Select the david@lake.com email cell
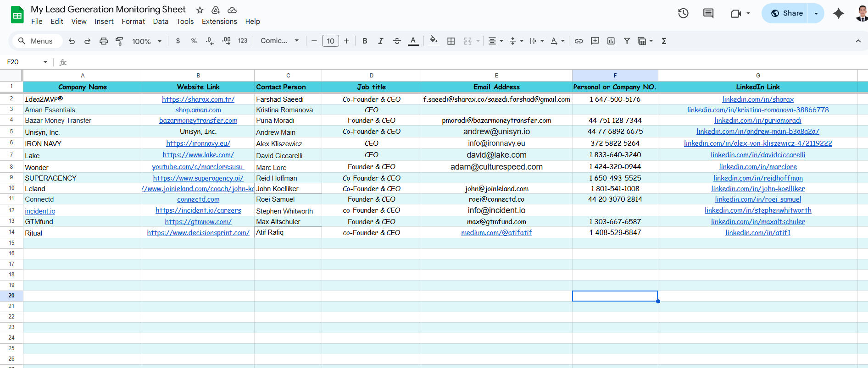868x368 pixels. coord(496,155)
